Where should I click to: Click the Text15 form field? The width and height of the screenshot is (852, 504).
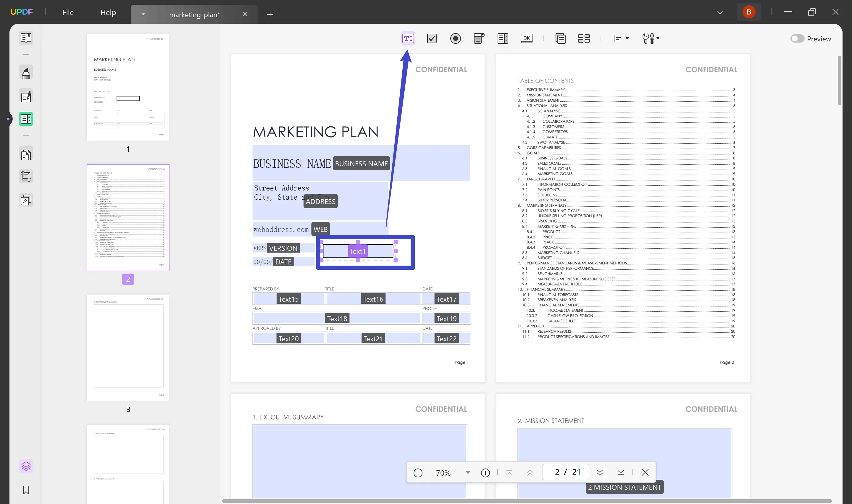[x=288, y=299]
